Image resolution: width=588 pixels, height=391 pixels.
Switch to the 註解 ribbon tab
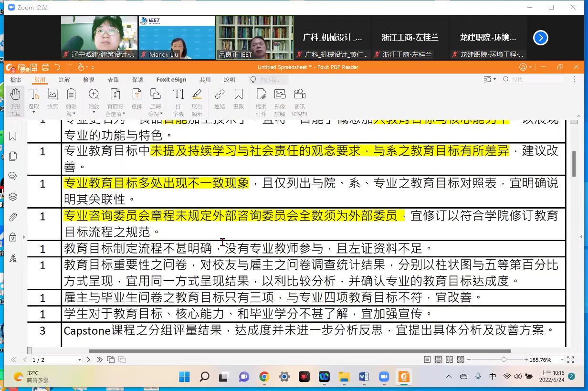tap(64, 80)
